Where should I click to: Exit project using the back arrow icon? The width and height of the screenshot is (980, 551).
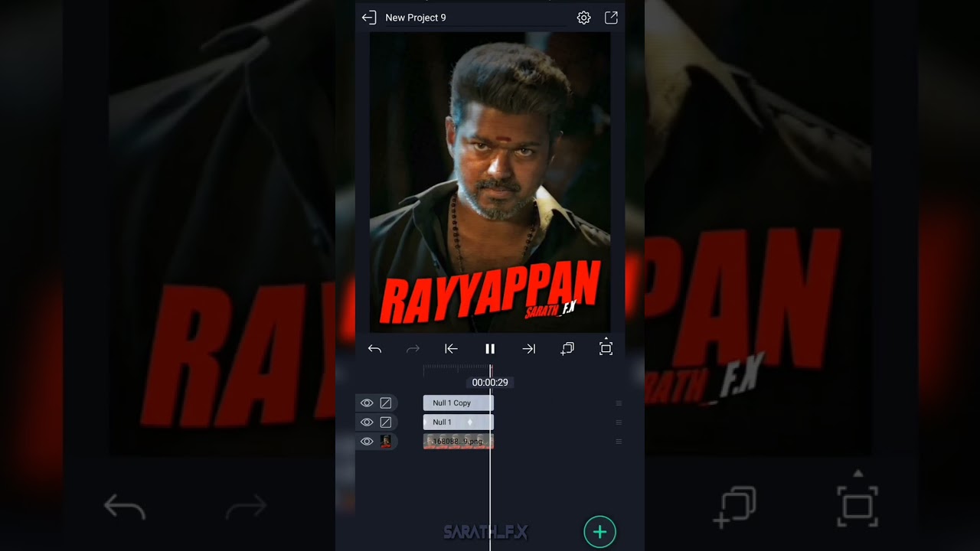point(369,18)
